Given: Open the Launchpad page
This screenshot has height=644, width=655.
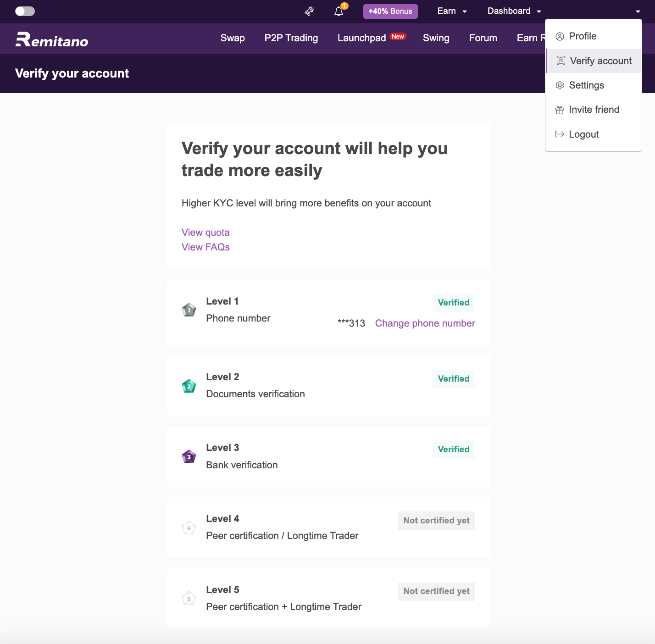Looking at the screenshot, I should (361, 38).
